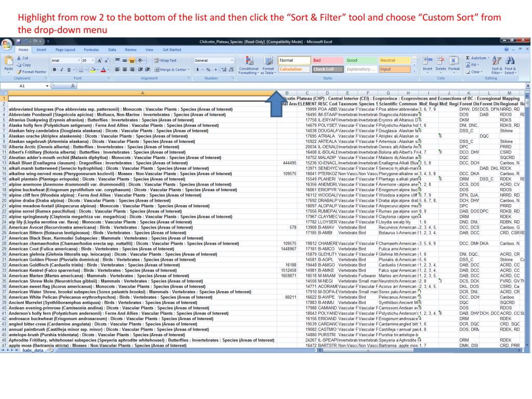
Task: Apply the Bad cell style
Action: 327,60
